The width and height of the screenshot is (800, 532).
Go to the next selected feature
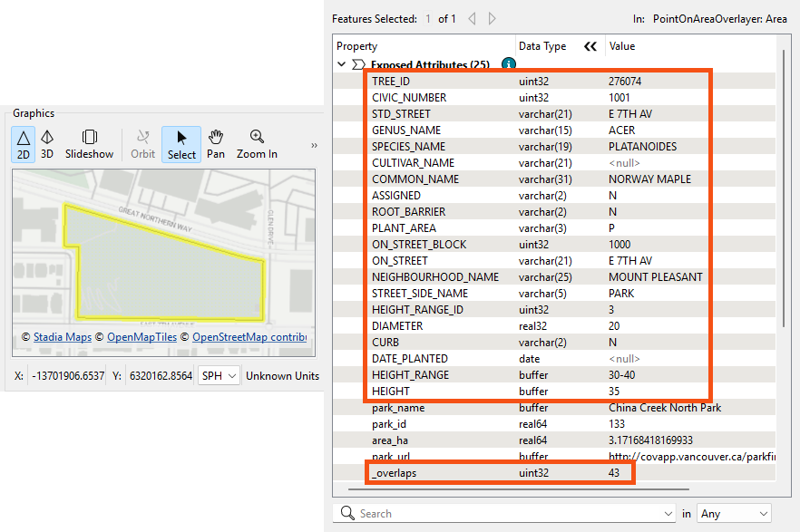pyautogui.click(x=493, y=19)
